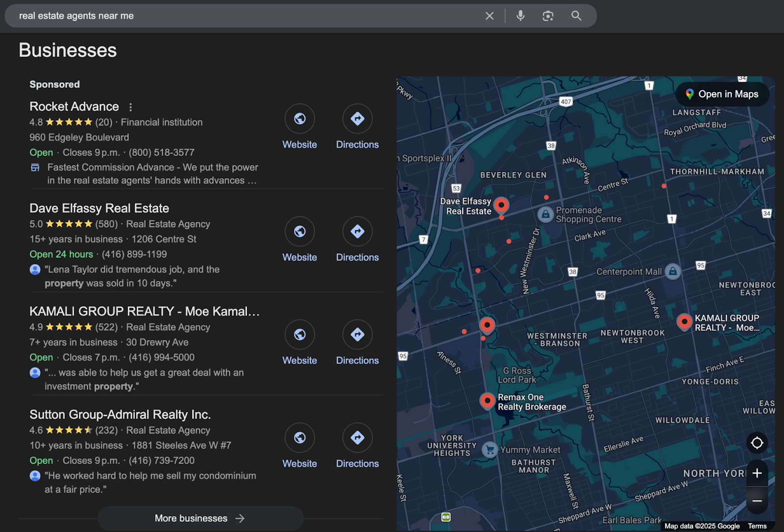Image resolution: width=784 pixels, height=532 pixels.
Task: Open the KAMALI GROUP REALTY Website globe icon
Action: [300, 335]
